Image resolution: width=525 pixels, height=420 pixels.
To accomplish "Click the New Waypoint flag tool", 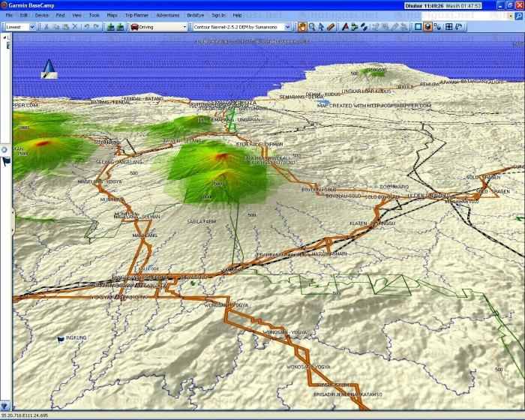I will pyautogui.click(x=345, y=26).
